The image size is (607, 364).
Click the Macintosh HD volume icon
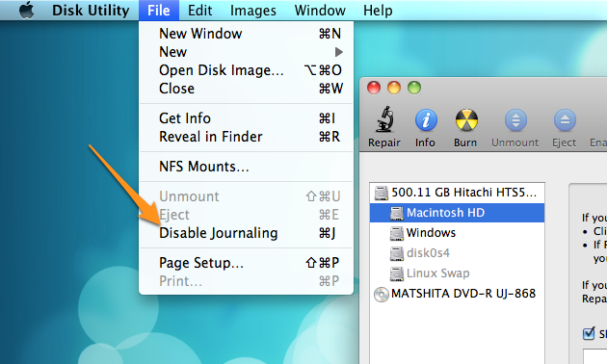tap(397, 213)
